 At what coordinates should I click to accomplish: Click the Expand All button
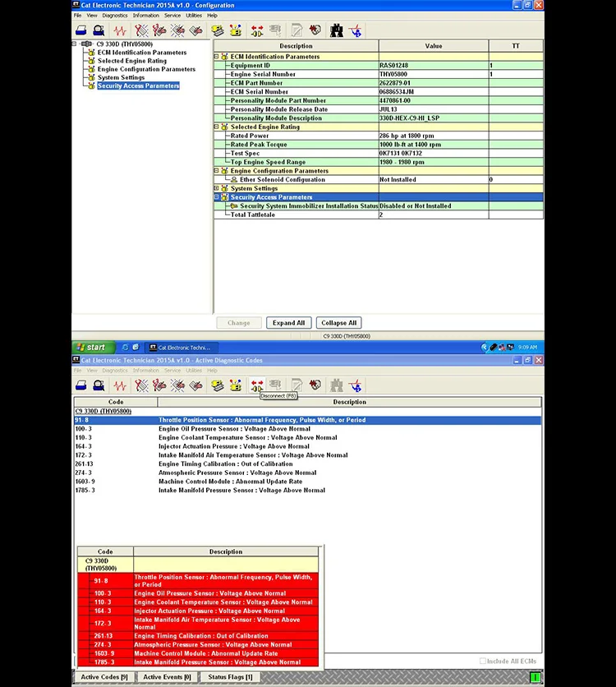point(288,323)
